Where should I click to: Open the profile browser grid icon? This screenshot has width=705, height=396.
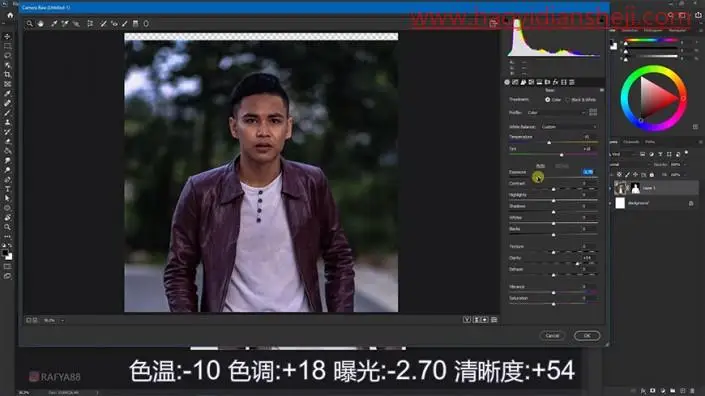(593, 112)
